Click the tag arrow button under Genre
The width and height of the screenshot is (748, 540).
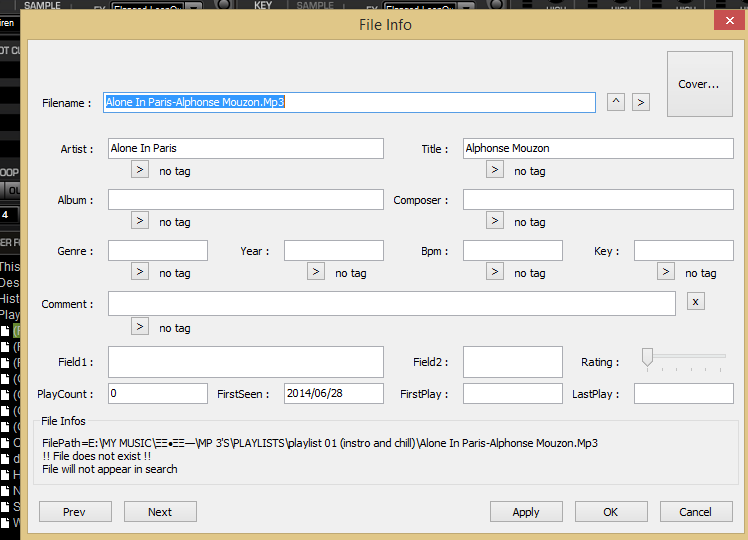[x=140, y=272]
